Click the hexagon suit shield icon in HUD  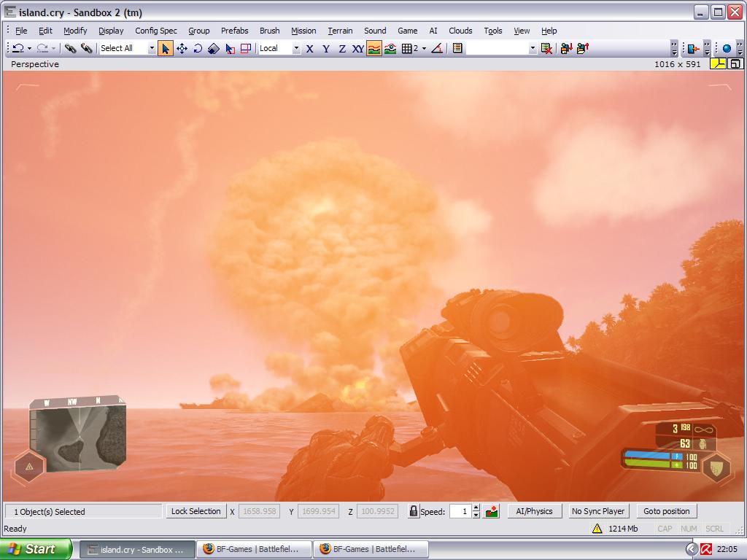tap(716, 467)
